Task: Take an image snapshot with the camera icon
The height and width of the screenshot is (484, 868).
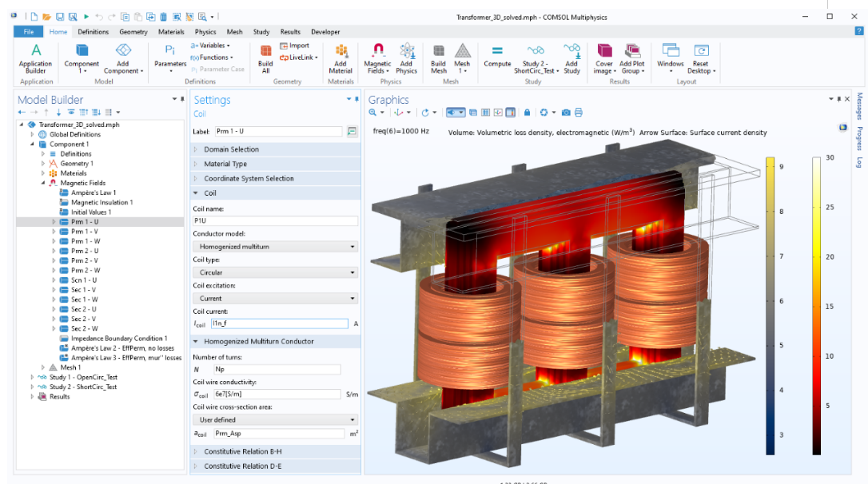Action: (x=566, y=113)
